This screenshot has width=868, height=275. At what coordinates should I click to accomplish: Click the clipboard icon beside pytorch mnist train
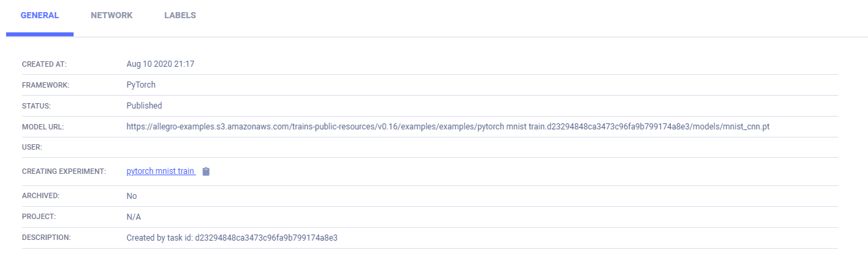click(207, 172)
